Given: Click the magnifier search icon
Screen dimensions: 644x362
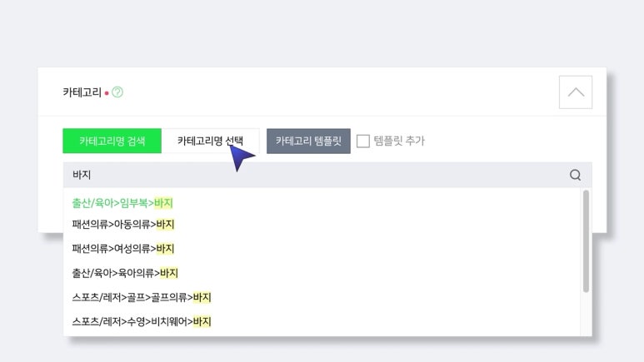Looking at the screenshot, I should 575,175.
